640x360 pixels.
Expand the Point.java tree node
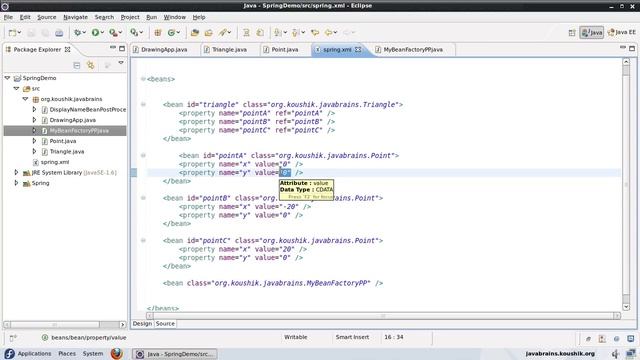(34, 141)
